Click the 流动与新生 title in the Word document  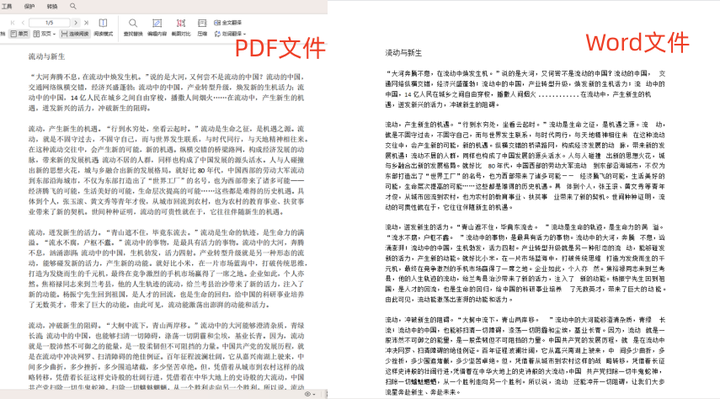coord(403,53)
